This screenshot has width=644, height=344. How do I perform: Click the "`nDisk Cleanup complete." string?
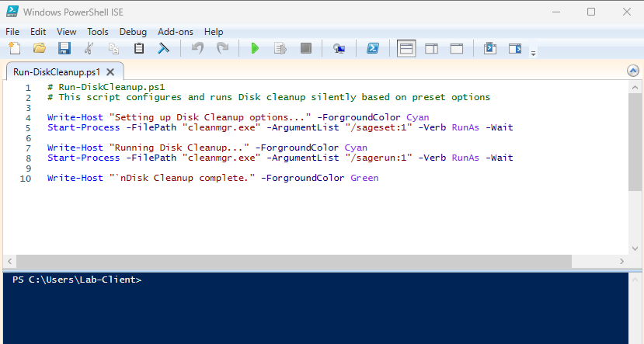coord(182,178)
